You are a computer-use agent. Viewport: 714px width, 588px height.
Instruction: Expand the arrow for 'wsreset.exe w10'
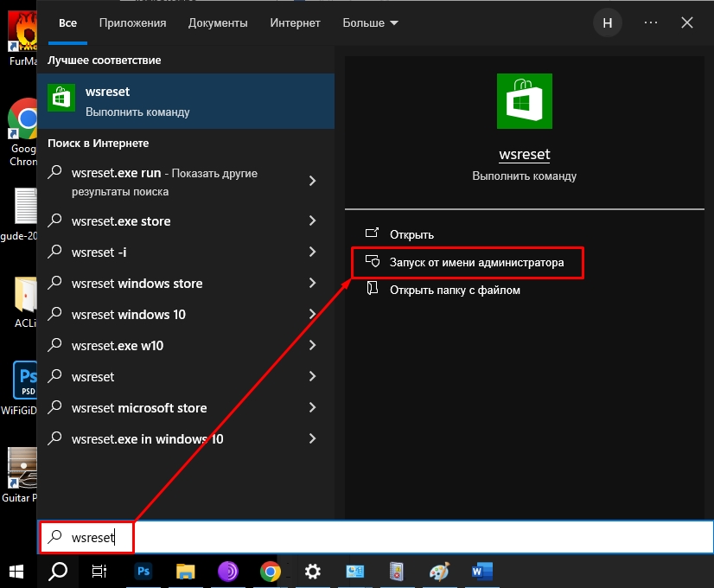(312, 345)
